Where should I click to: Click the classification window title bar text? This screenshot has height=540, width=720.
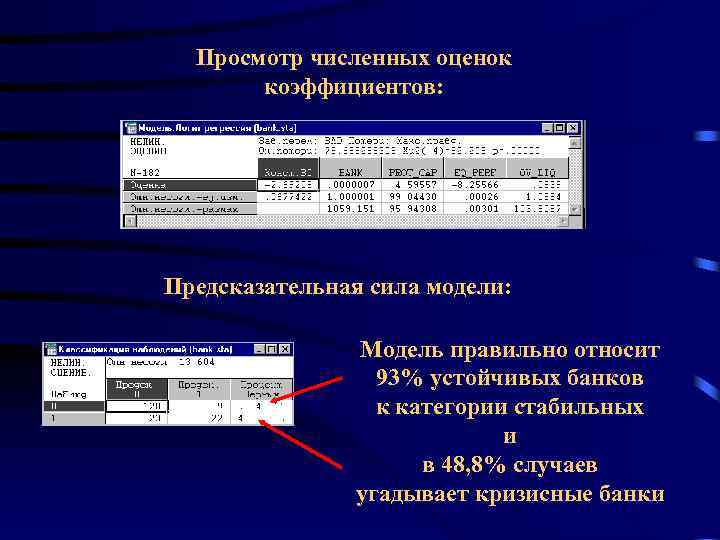146,349
